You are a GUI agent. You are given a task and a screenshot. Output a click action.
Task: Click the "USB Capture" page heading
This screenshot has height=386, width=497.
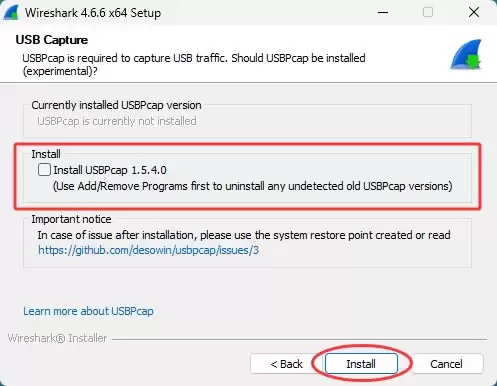tap(52, 40)
